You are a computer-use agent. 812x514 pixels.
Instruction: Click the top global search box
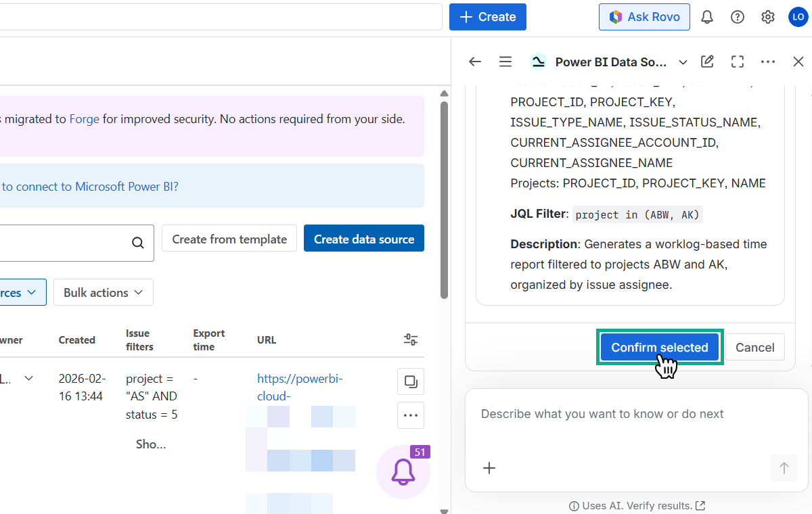pyautogui.click(x=221, y=17)
